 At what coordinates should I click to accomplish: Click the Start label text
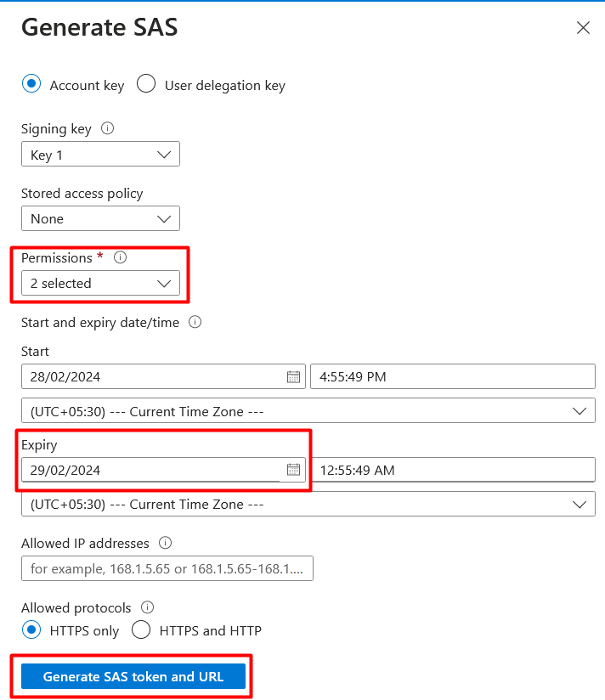point(35,352)
